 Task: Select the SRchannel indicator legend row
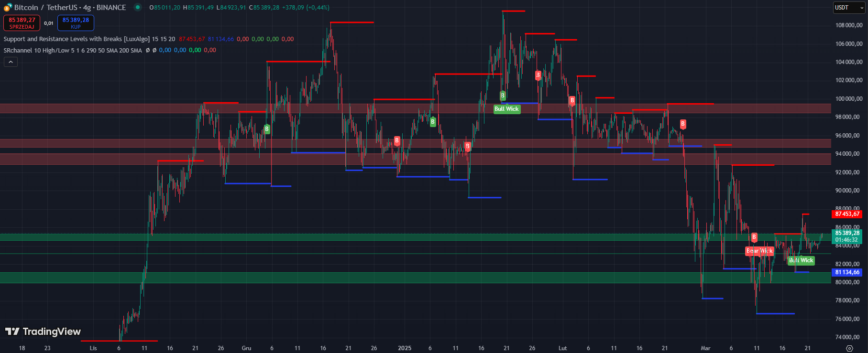(73, 50)
